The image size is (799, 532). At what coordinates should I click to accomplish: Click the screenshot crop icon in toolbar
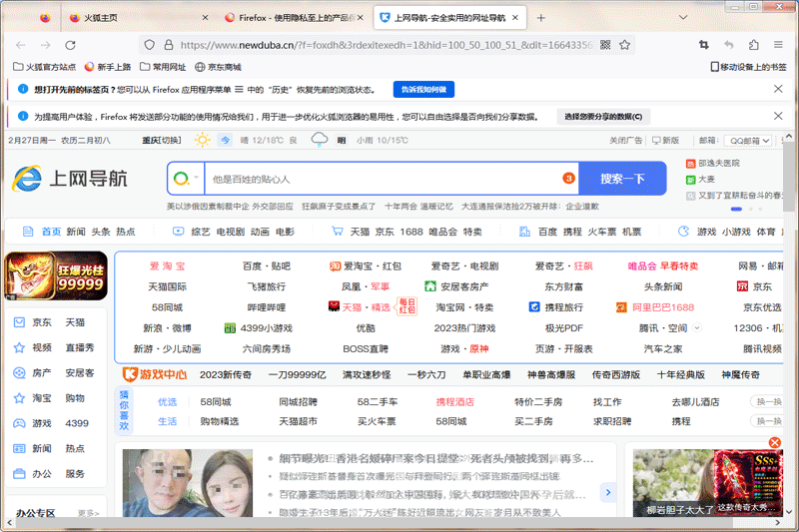coord(704,45)
